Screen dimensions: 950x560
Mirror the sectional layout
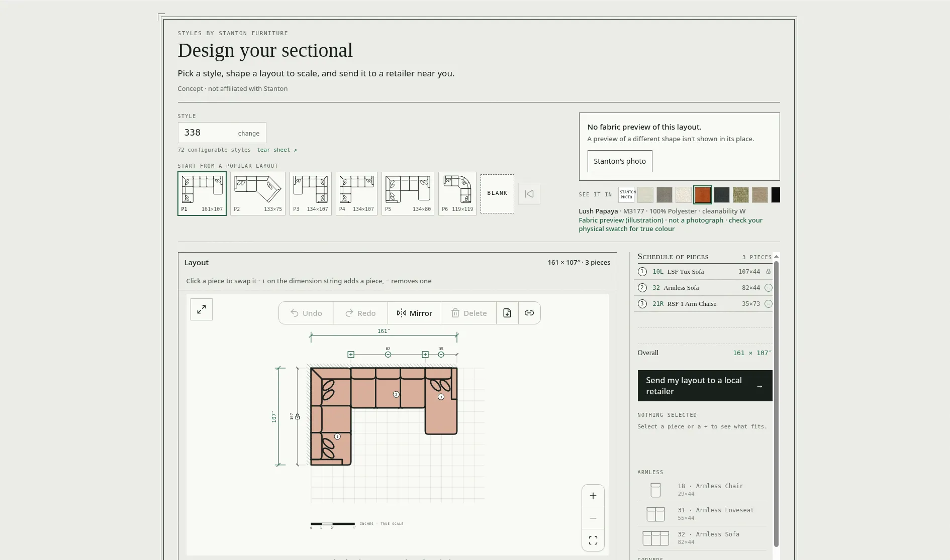coord(415,313)
